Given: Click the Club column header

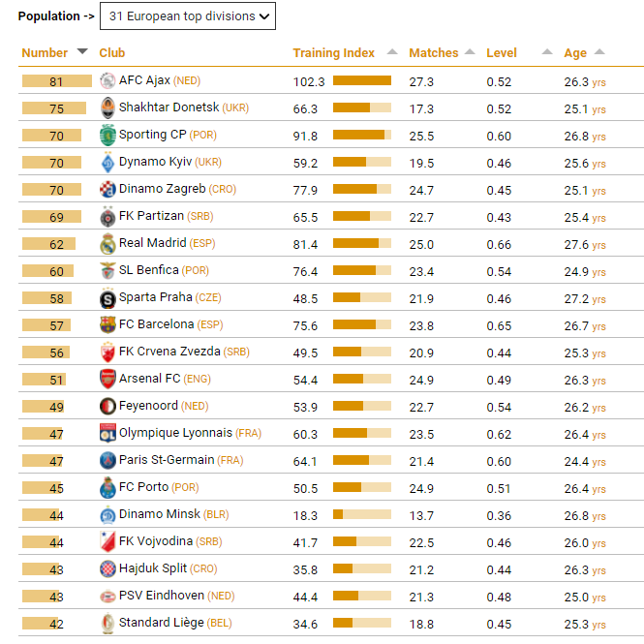Looking at the screenshot, I should tap(112, 53).
